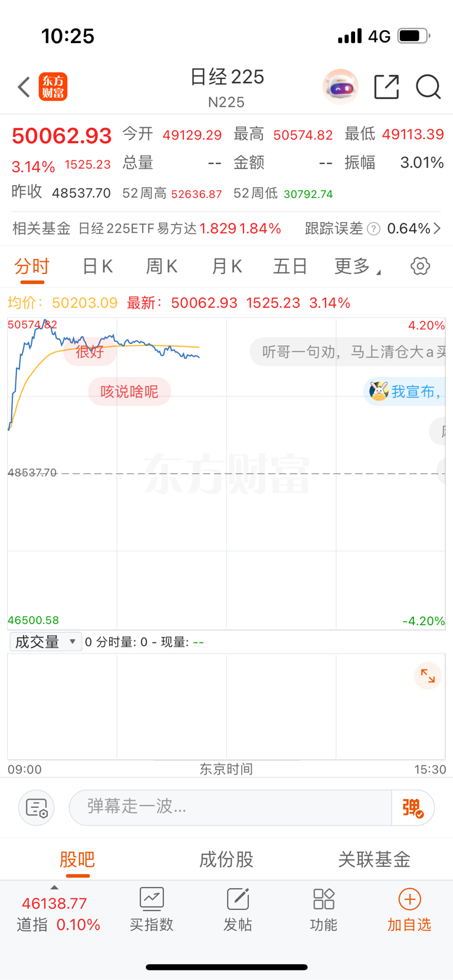Expand tracking error details chevron

437,229
